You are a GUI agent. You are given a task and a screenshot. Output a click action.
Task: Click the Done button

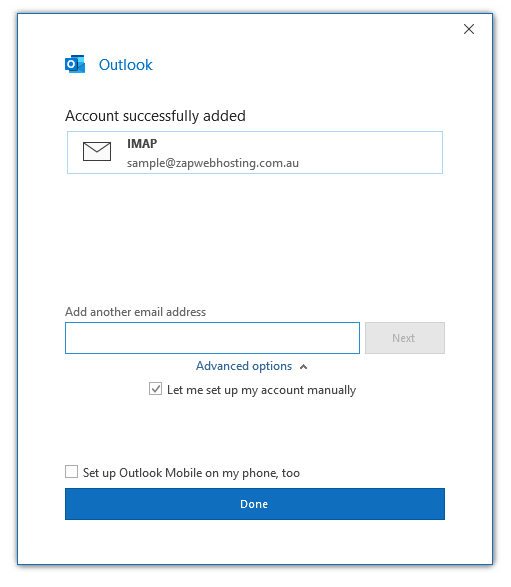pos(255,504)
